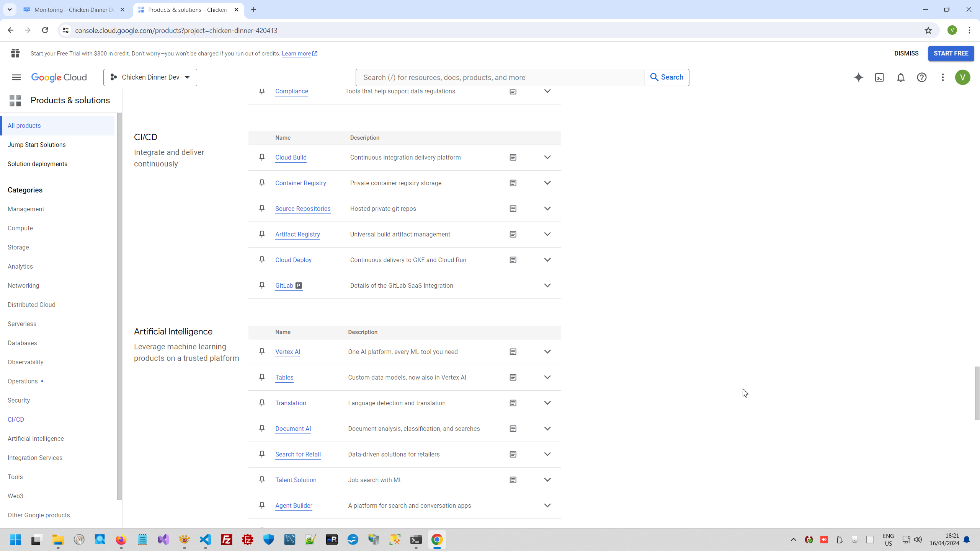This screenshot has width=980, height=551.
Task: Pin the Document AI product
Action: (x=262, y=429)
